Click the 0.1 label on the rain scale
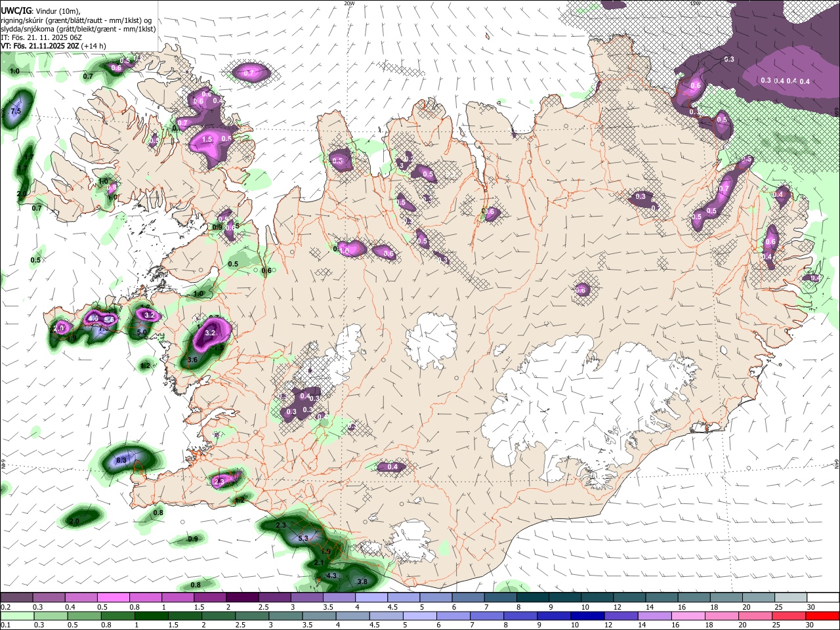 tap(6, 625)
